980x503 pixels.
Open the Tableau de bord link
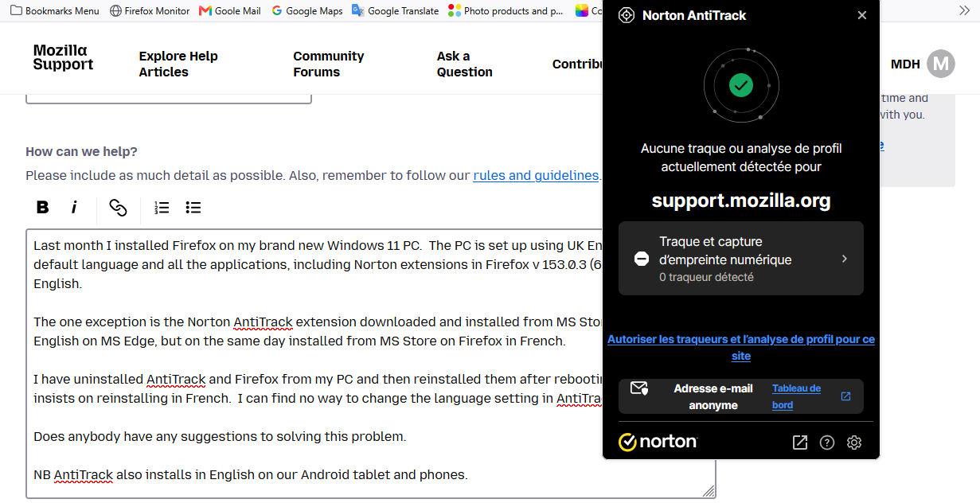[796, 396]
